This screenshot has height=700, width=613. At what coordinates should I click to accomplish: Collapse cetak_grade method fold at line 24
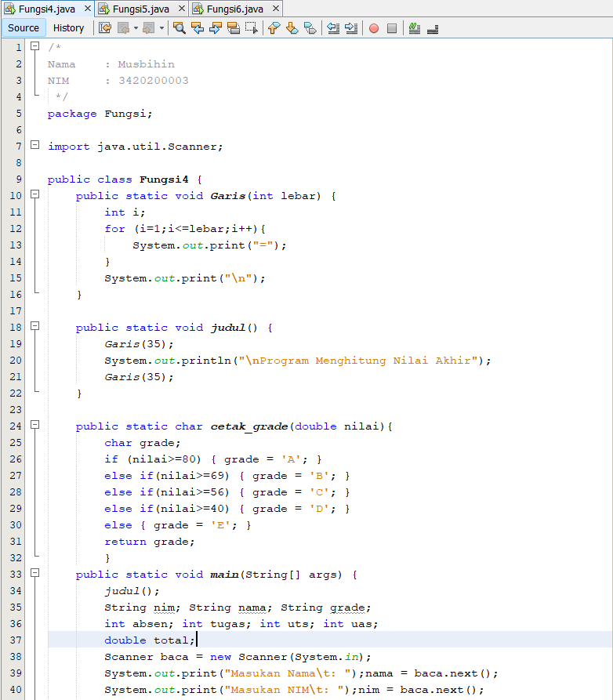click(34, 425)
